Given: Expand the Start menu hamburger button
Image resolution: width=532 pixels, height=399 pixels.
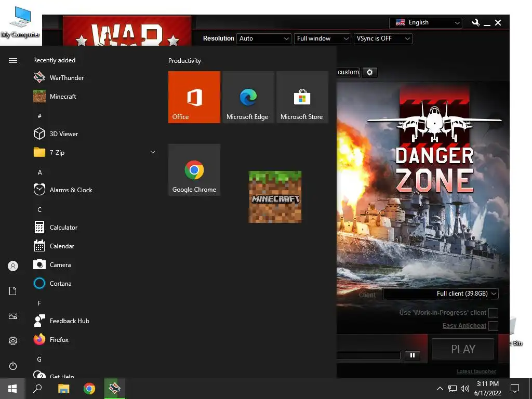Looking at the screenshot, I should [13, 60].
